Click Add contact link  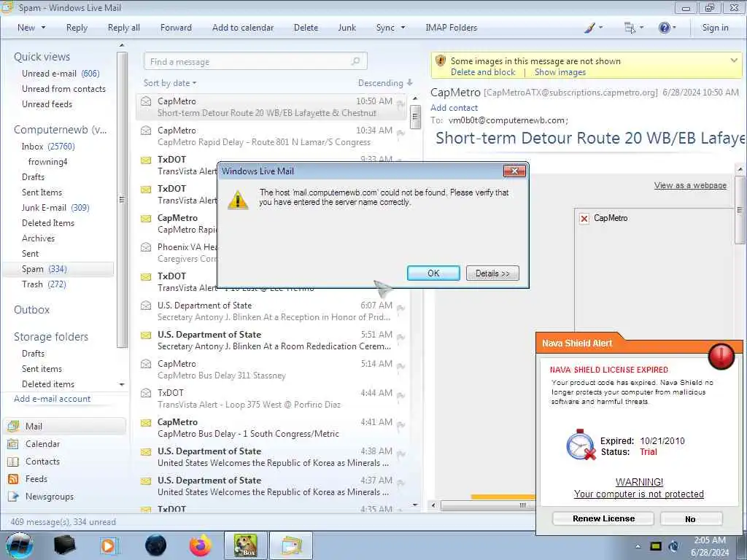[454, 108]
